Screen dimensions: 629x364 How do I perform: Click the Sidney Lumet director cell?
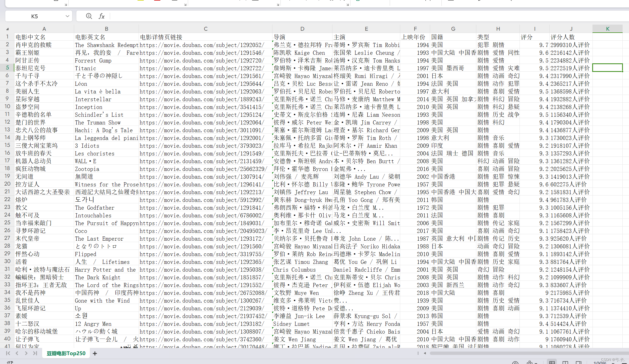tap(302, 324)
